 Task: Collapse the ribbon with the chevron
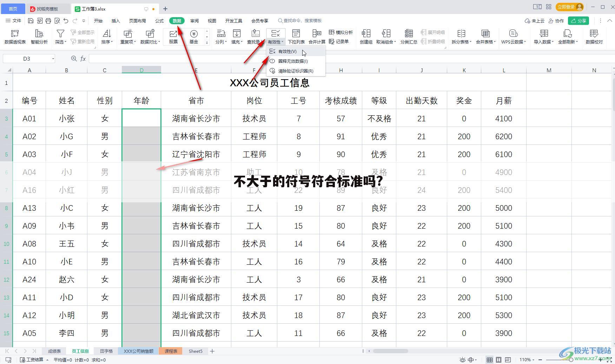click(x=610, y=21)
